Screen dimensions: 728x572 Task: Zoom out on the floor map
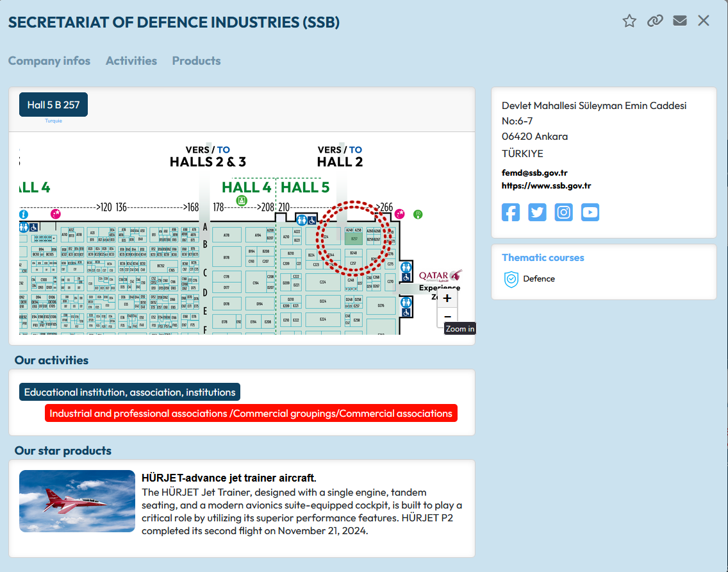(447, 317)
